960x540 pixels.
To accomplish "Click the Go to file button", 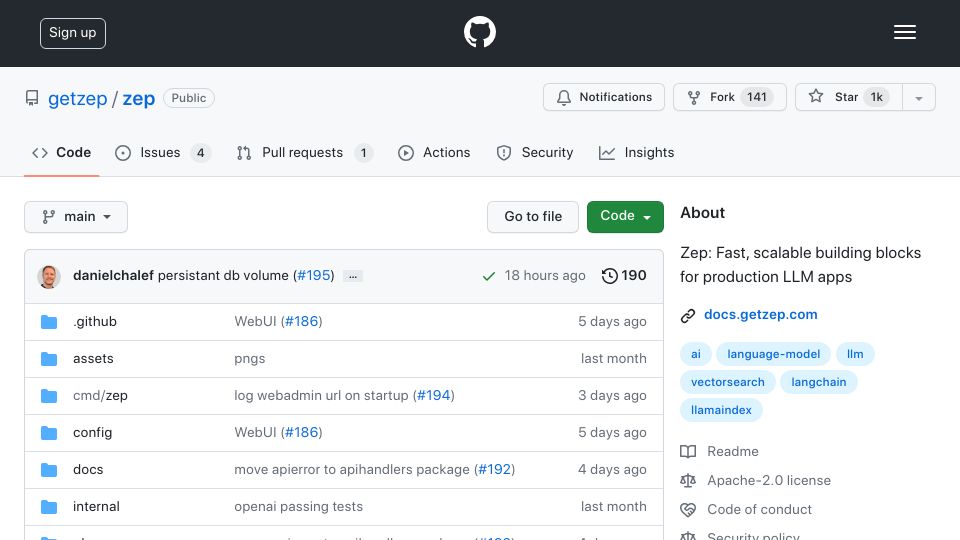I will click(533, 217).
